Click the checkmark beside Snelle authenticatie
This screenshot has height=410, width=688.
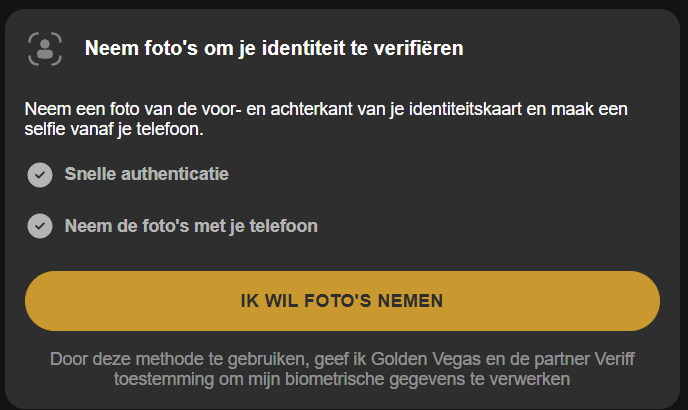[x=40, y=175]
